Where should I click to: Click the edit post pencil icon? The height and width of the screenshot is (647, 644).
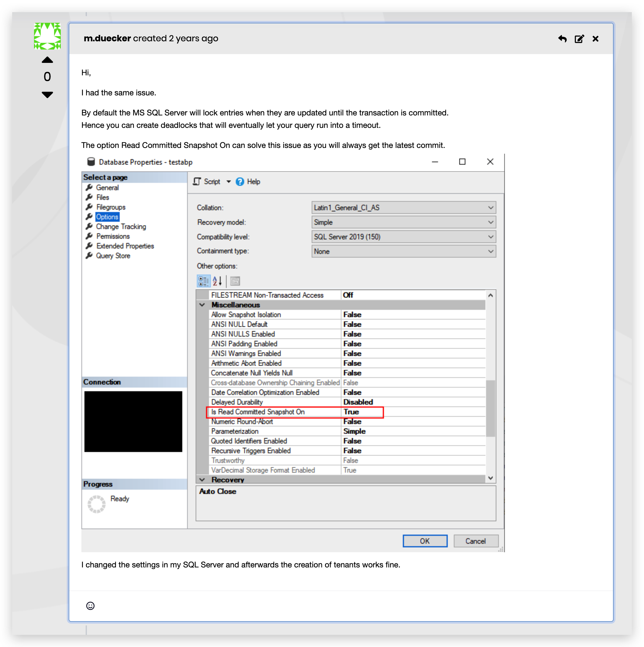pyautogui.click(x=579, y=39)
